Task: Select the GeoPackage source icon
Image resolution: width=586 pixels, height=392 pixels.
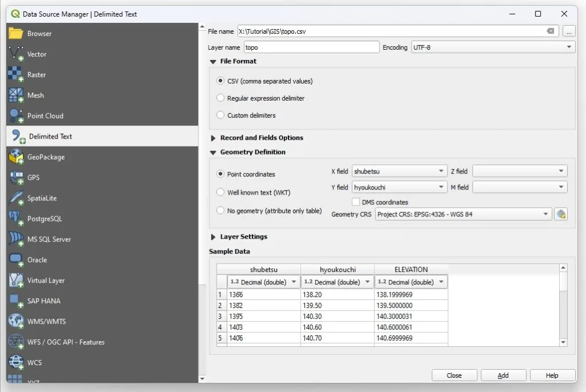Action: pos(16,157)
